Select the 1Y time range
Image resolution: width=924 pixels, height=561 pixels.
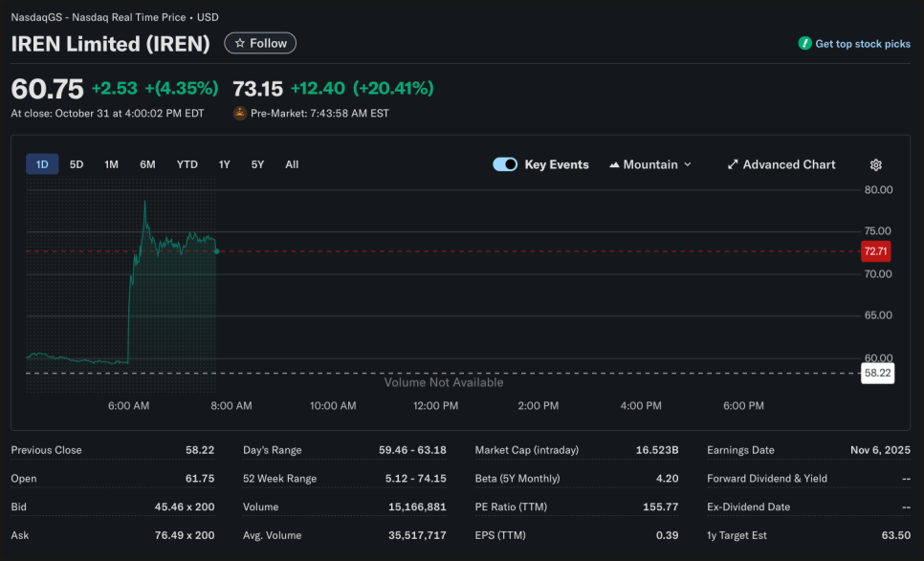click(x=224, y=164)
